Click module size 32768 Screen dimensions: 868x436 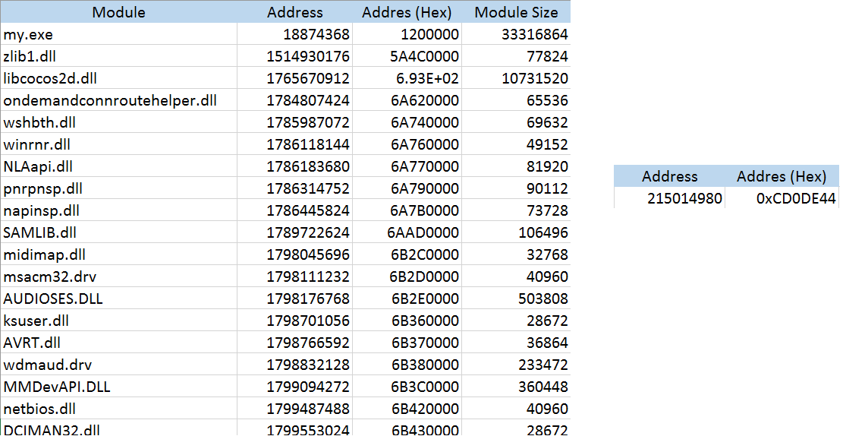[x=516, y=254]
